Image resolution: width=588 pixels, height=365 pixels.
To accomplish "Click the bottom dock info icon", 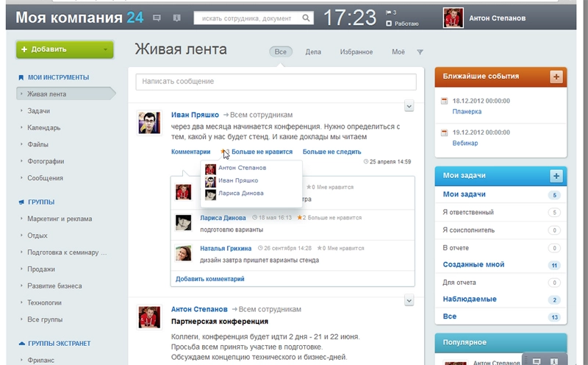I will point(553,361).
